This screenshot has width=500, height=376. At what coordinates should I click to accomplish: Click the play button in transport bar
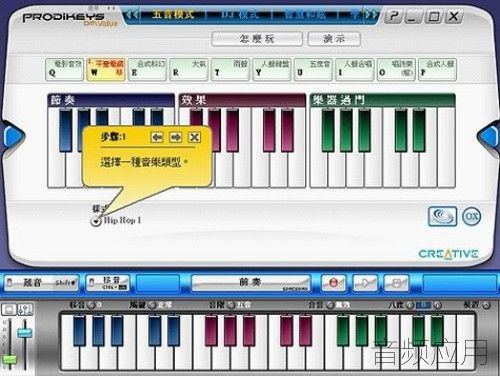click(365, 283)
